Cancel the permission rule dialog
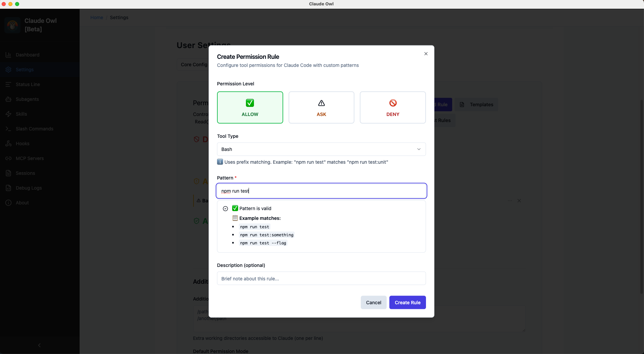644x354 pixels. 373,302
